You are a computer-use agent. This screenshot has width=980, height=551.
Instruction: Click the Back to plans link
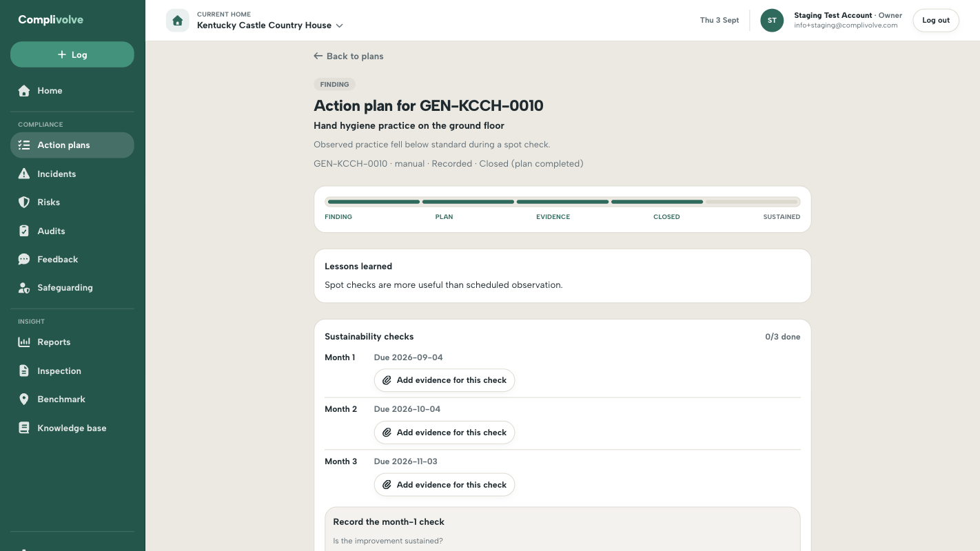point(349,56)
